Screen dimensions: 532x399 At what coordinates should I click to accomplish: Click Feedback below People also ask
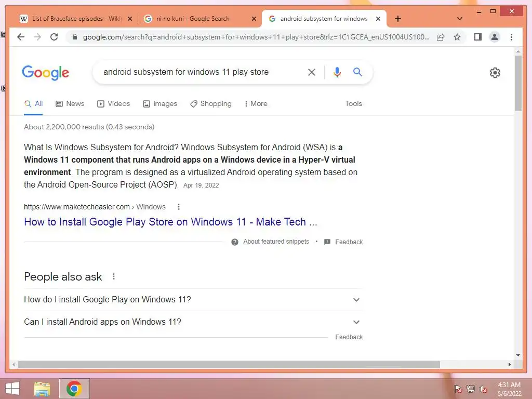click(349, 337)
